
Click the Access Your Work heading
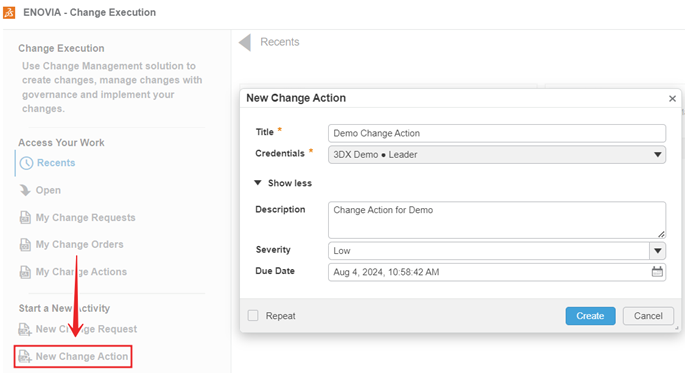[61, 142]
